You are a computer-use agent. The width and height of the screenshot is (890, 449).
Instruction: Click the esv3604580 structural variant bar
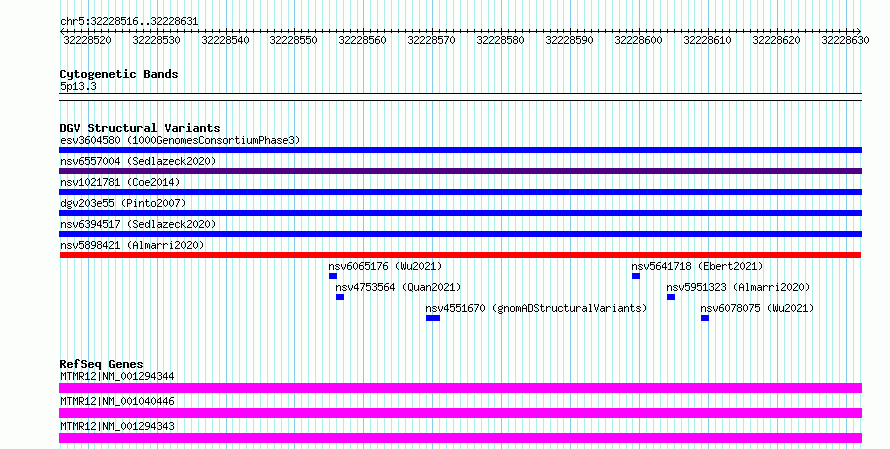460,150
